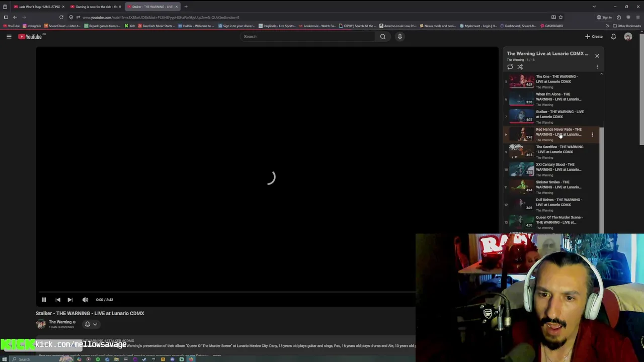The height and width of the screenshot is (362, 644).
Task: Select Stalker live at Lunario playlist item
Action: pos(551,117)
